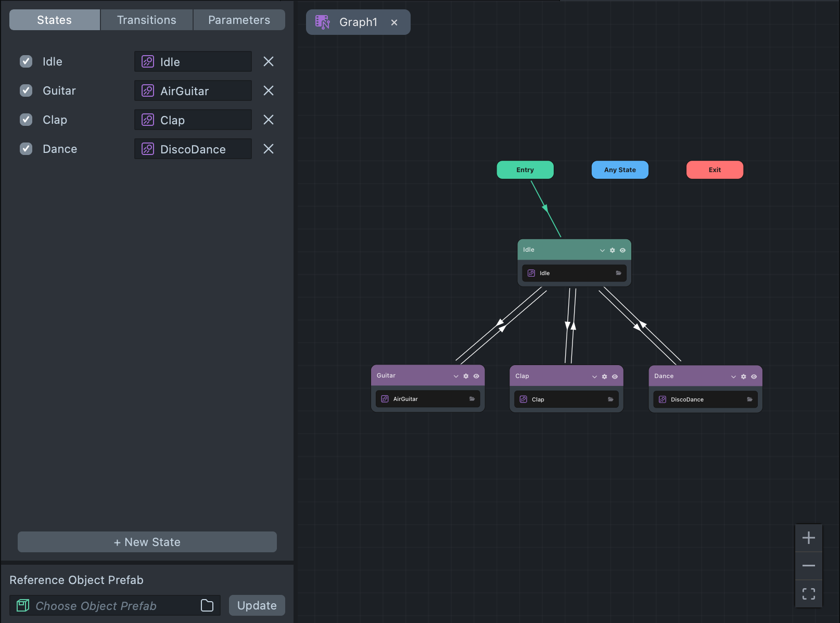Open settings gear on Idle node
The width and height of the screenshot is (840, 623).
(x=612, y=250)
